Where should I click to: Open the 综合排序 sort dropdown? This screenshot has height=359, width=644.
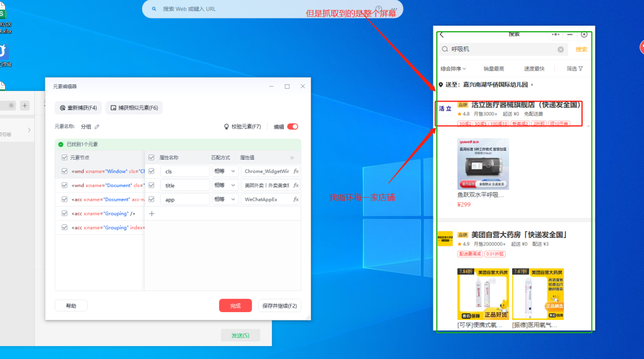[454, 69]
